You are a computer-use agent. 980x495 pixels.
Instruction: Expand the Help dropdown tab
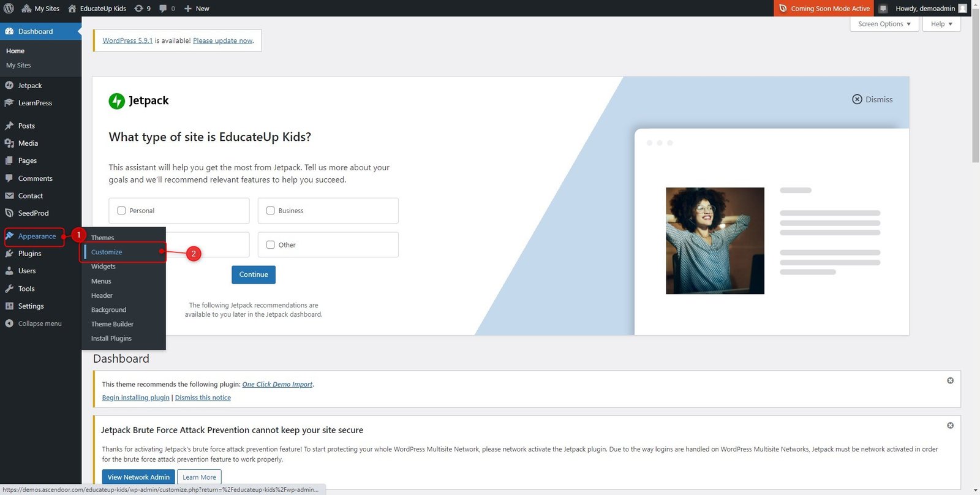(x=941, y=24)
